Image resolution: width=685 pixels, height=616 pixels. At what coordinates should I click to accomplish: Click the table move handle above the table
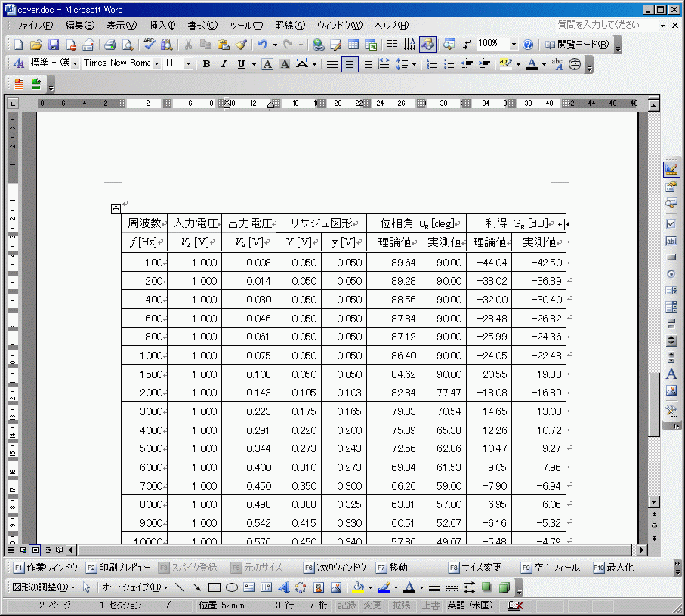pyautogui.click(x=116, y=208)
